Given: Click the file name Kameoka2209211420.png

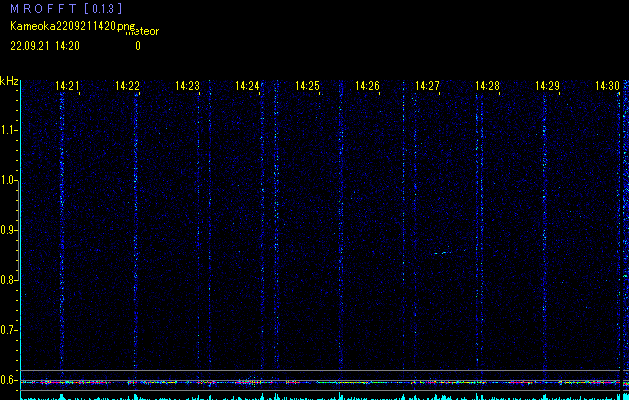Looking at the screenshot, I should pos(73,26).
